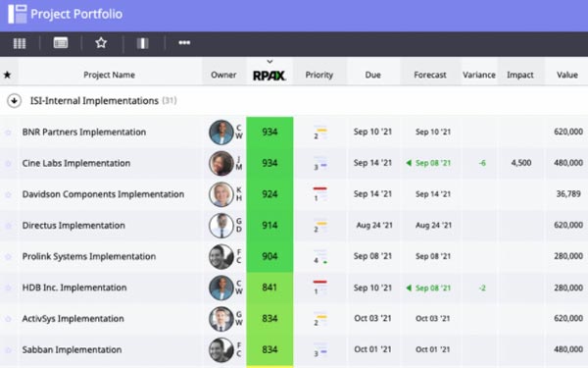This screenshot has height=368, width=588.
Task: Click variance -6 on Cine Labs row
Action: pyautogui.click(x=482, y=163)
